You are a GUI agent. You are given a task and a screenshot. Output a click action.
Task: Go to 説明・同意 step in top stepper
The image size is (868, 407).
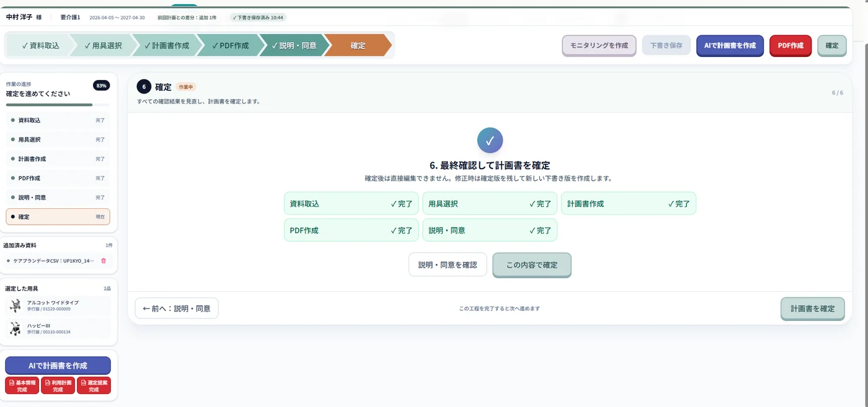click(x=294, y=45)
